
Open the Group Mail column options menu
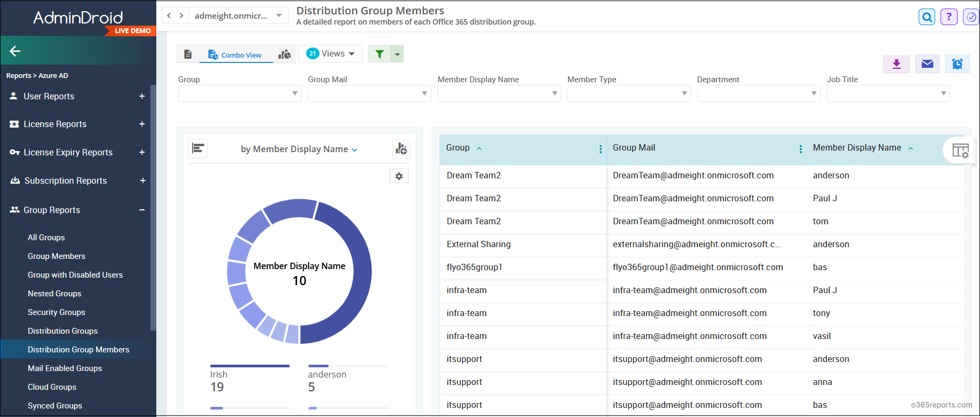click(801, 149)
